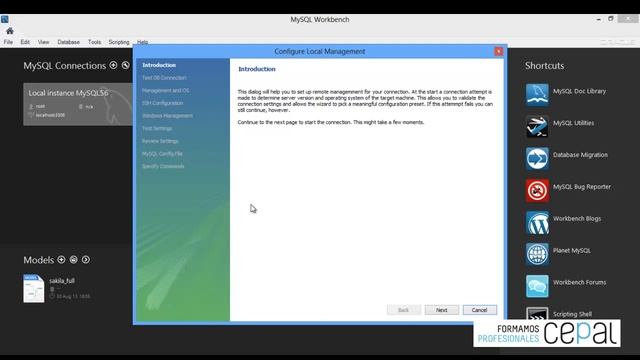Click the Workbench Forums label
The image size is (640, 360).
579,282
